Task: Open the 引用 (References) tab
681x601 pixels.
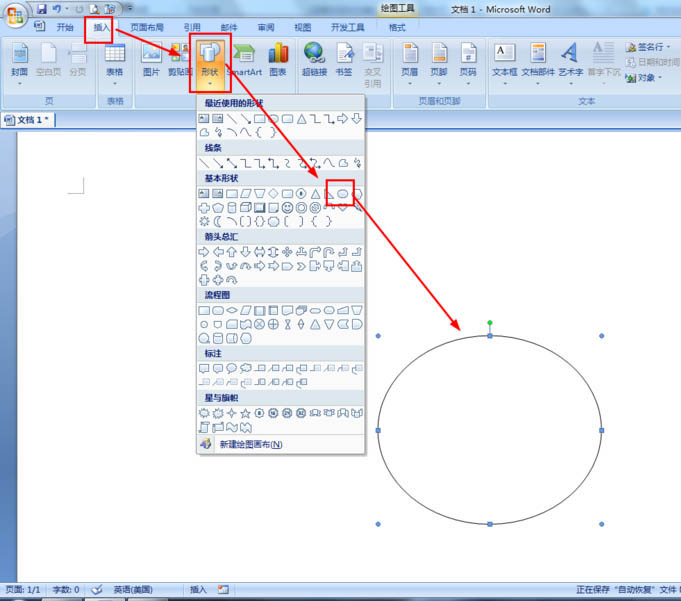Action: (192, 27)
